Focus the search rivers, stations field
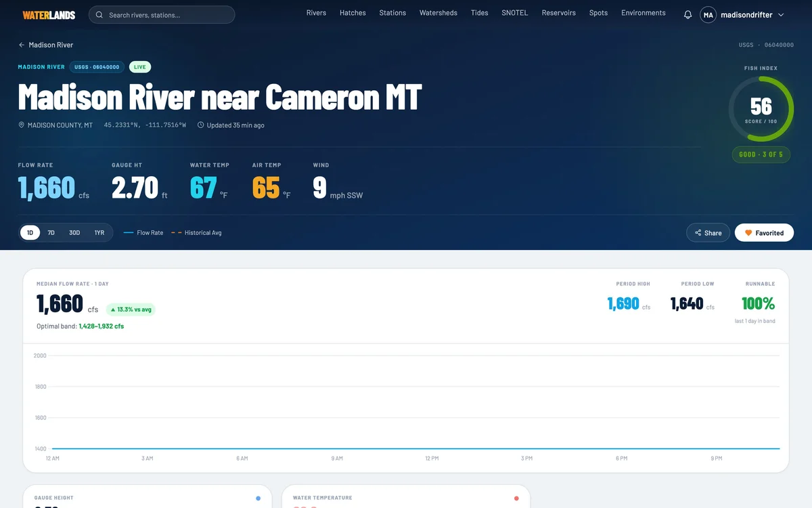Viewport: 812px width, 508px height. [162, 15]
